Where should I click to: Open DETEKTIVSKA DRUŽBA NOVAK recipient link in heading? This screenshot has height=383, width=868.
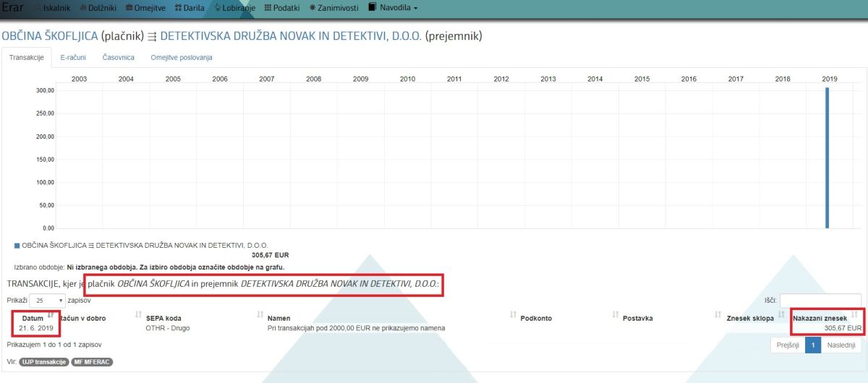coord(291,35)
